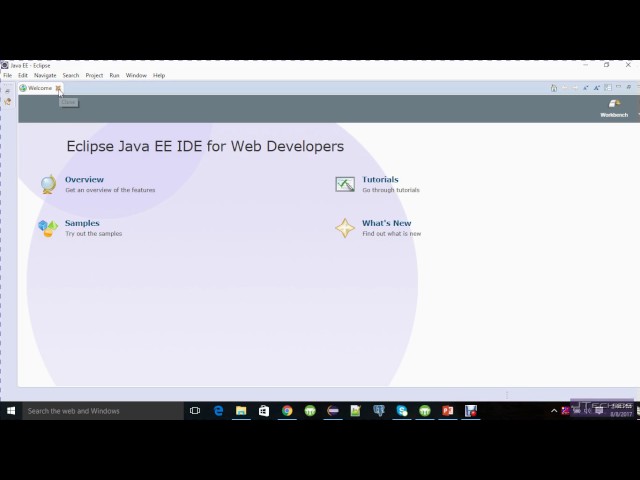The width and height of the screenshot is (640, 480).
Task: Open the Run menu
Action: tap(114, 76)
